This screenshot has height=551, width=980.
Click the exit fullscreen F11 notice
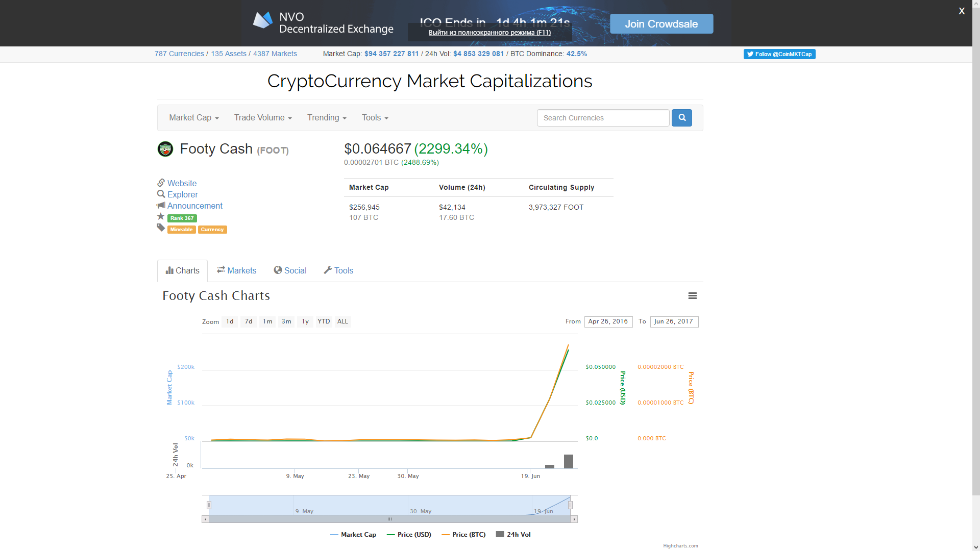point(489,33)
